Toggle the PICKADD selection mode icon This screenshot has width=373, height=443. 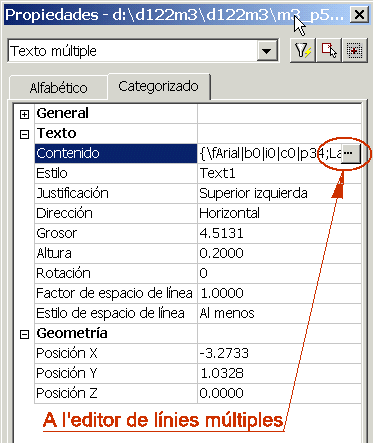tap(354, 51)
